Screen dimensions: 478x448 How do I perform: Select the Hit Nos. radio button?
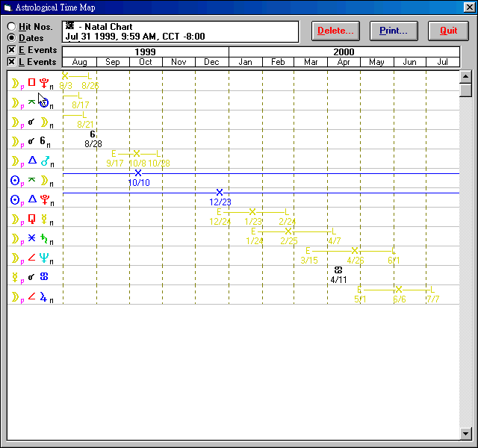12,26
